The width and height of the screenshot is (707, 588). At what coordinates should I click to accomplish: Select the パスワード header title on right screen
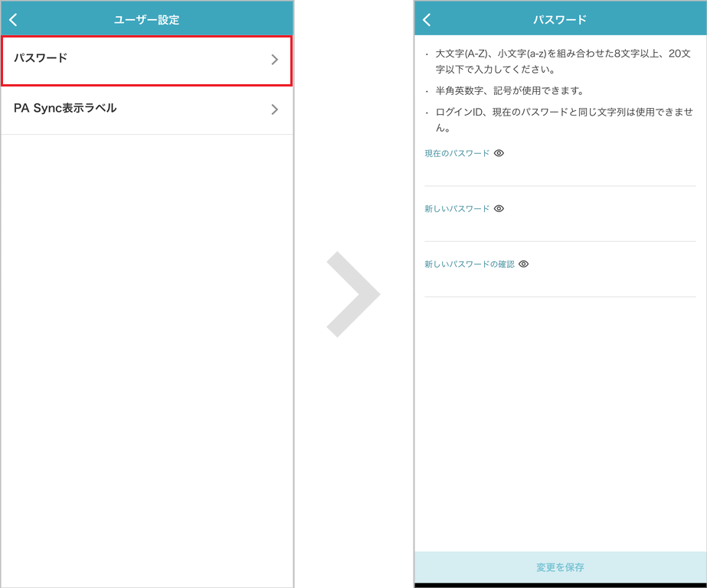(560, 20)
